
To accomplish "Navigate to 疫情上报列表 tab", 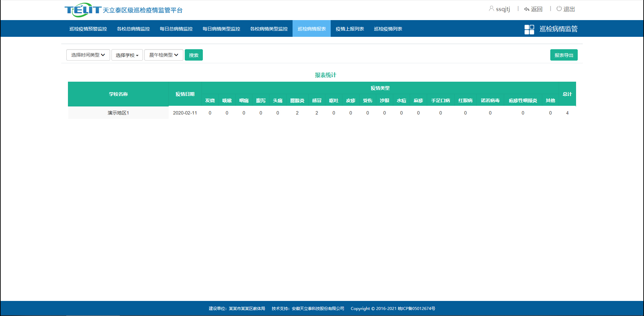I will (350, 29).
